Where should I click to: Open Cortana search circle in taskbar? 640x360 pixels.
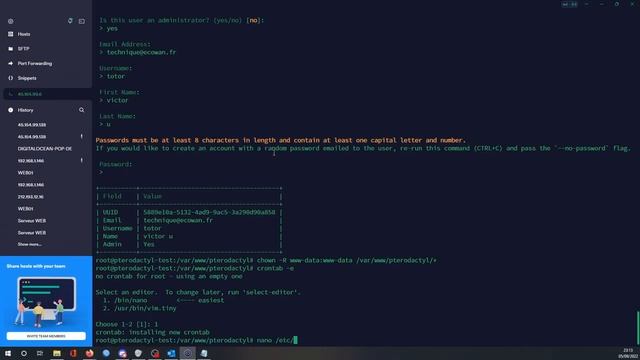[x=24, y=353]
